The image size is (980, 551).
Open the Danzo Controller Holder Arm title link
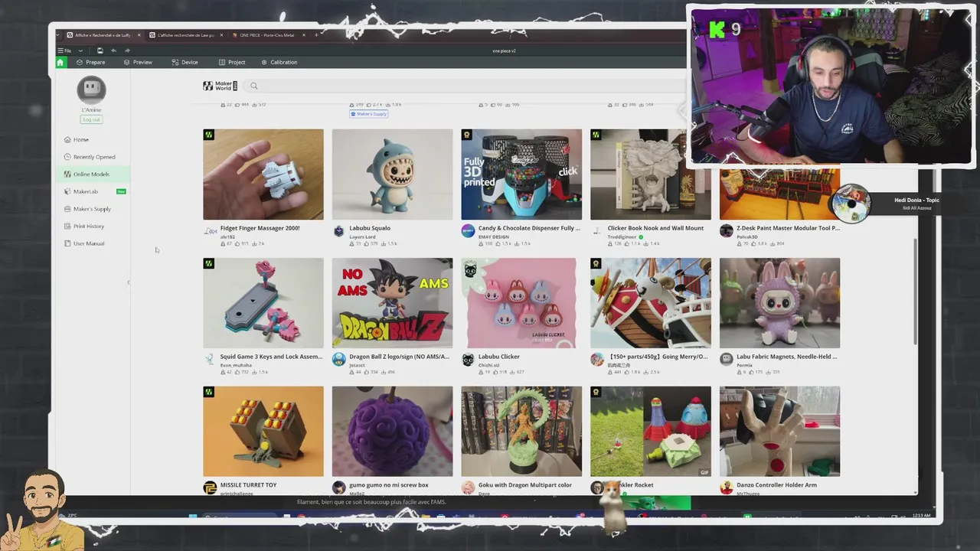tap(776, 485)
